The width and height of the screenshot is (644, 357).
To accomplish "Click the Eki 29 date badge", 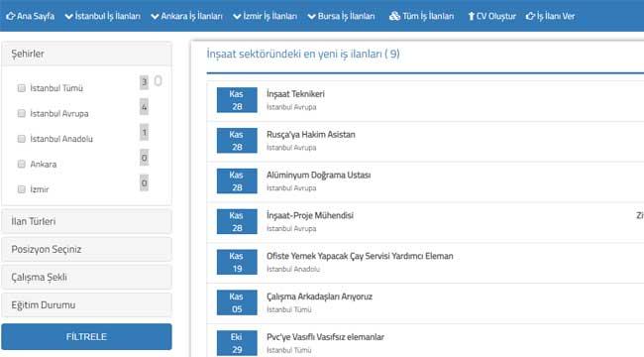I will [237, 343].
